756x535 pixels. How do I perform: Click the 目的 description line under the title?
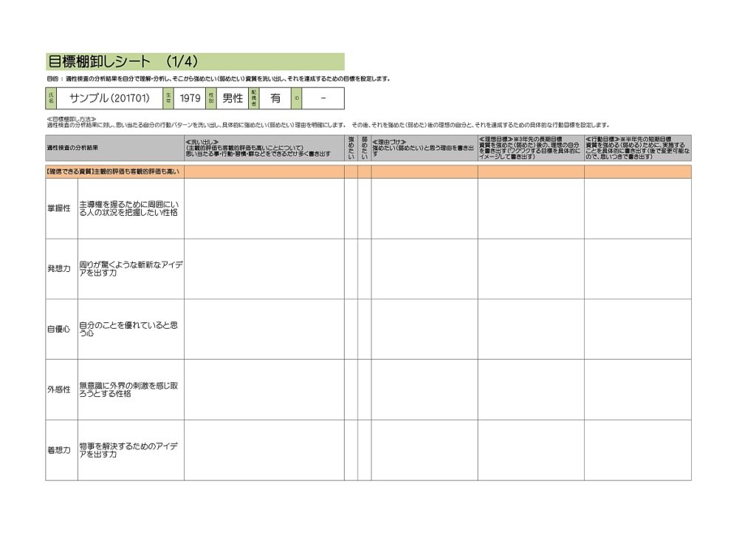219,78
